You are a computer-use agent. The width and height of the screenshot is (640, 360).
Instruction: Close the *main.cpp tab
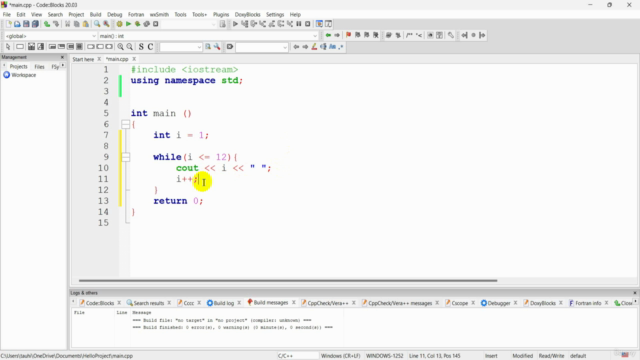click(134, 59)
